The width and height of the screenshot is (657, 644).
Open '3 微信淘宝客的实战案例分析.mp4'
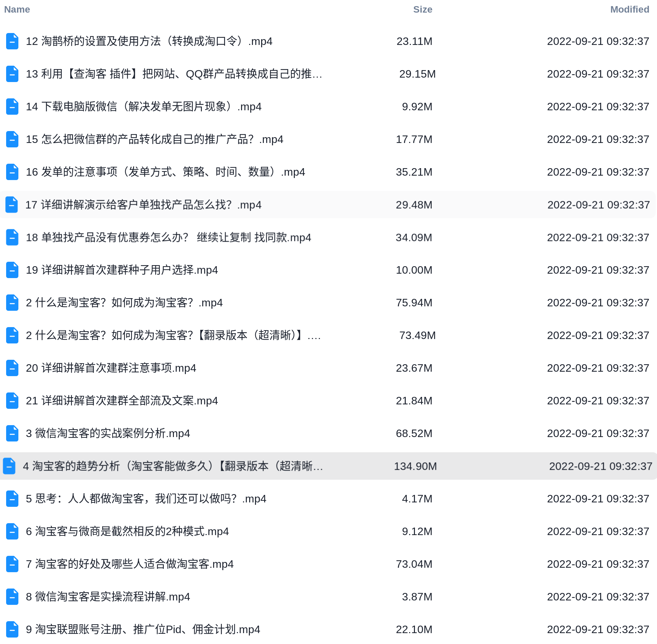[x=108, y=433]
